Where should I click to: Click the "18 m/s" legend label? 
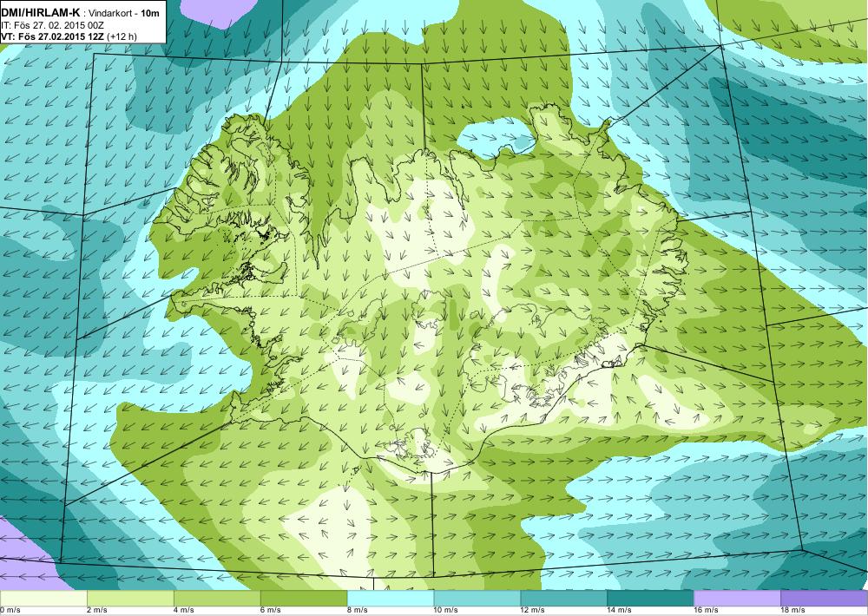[x=793, y=611]
